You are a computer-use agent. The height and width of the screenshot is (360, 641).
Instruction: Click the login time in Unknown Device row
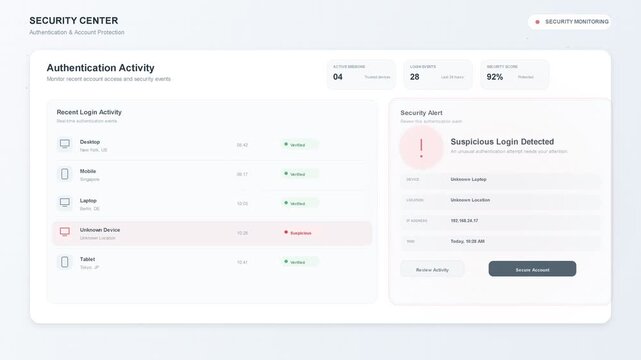[242, 233]
